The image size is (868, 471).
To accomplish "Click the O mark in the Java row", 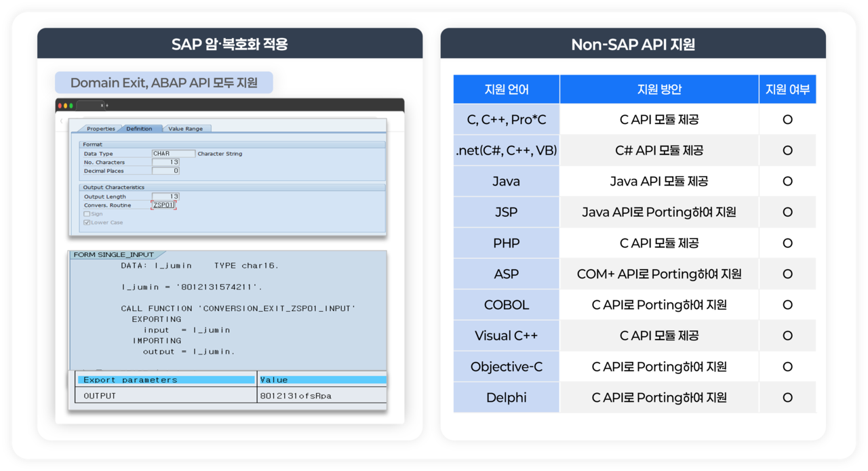I will coord(787,181).
